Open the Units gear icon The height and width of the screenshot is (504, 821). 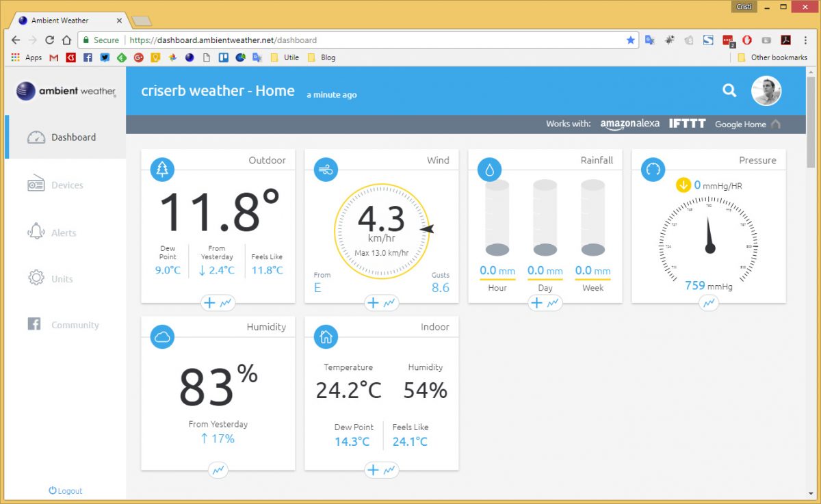[36, 278]
